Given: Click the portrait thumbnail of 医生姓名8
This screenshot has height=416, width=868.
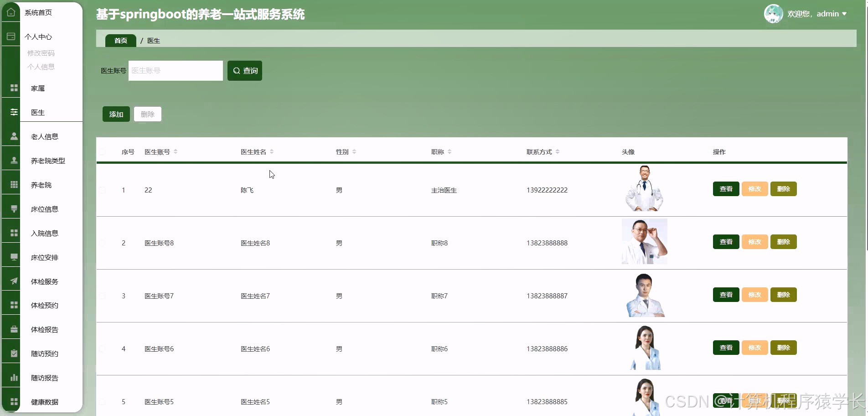Looking at the screenshot, I should pos(645,241).
